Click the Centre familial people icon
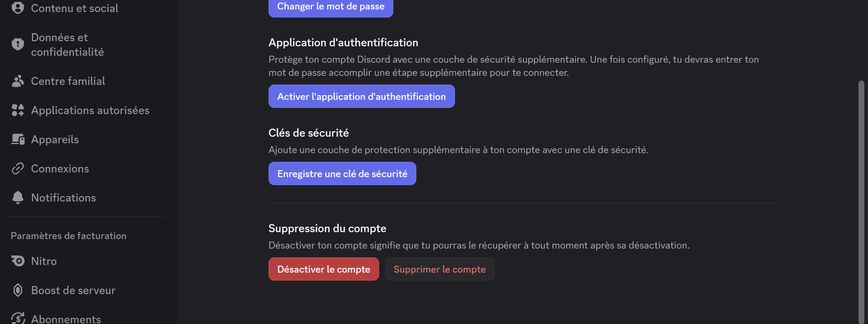 click(18, 81)
